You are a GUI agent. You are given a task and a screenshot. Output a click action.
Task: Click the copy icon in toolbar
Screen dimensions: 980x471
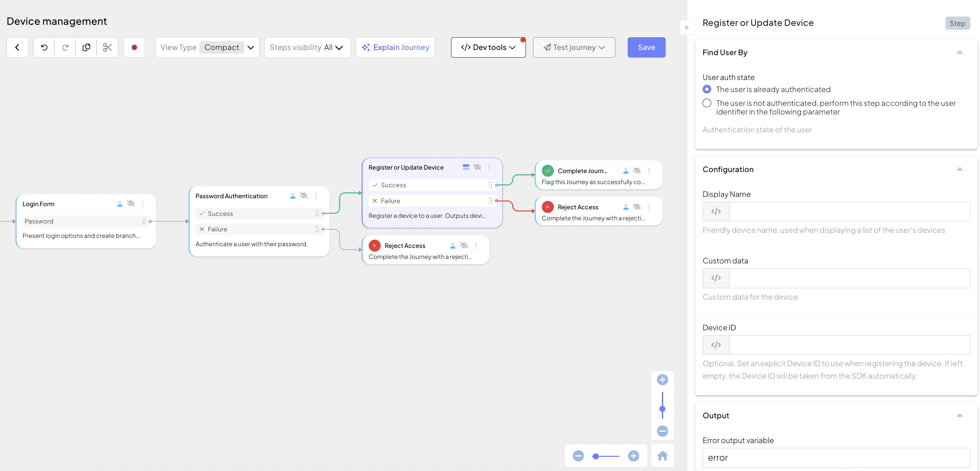click(x=86, y=48)
